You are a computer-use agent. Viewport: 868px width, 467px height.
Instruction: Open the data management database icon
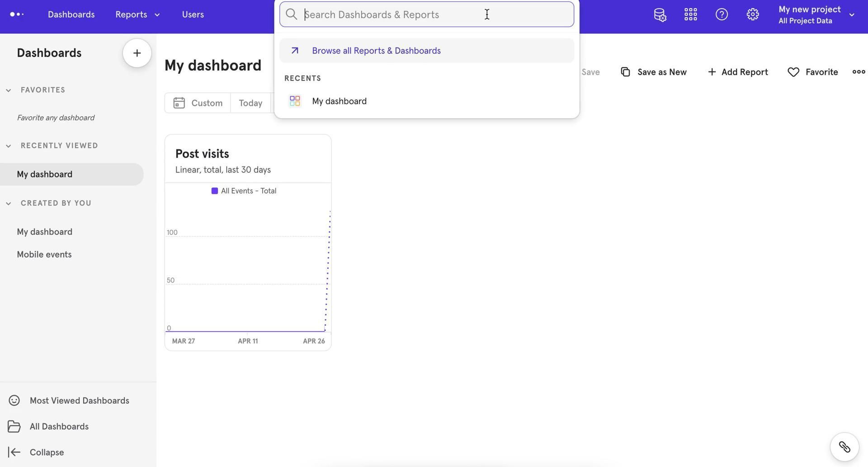[x=660, y=14]
